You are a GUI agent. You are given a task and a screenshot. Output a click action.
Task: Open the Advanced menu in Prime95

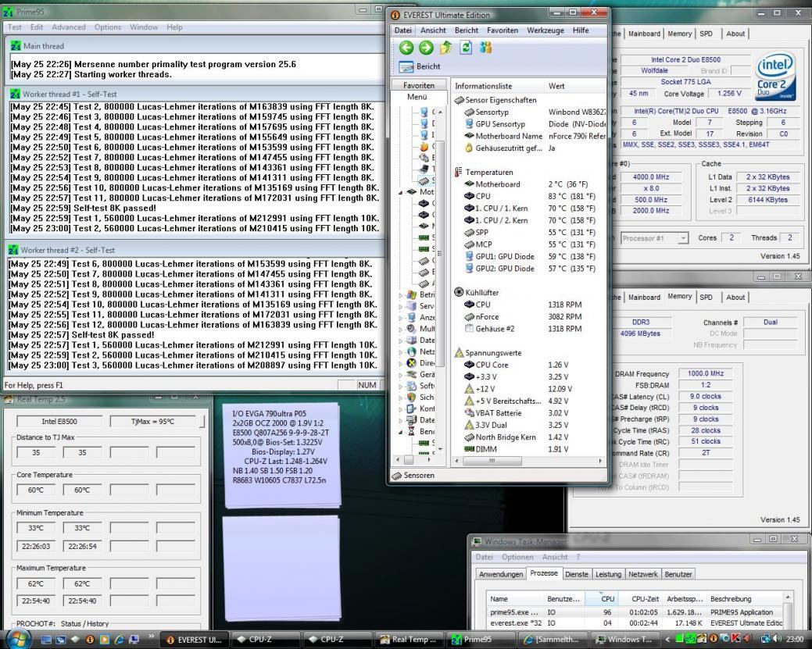point(68,27)
